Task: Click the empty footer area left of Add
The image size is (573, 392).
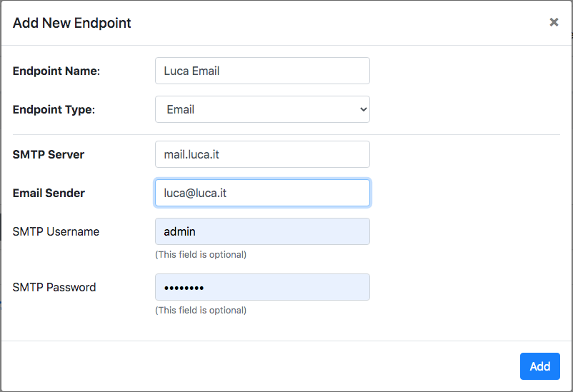Action: (x=260, y=366)
